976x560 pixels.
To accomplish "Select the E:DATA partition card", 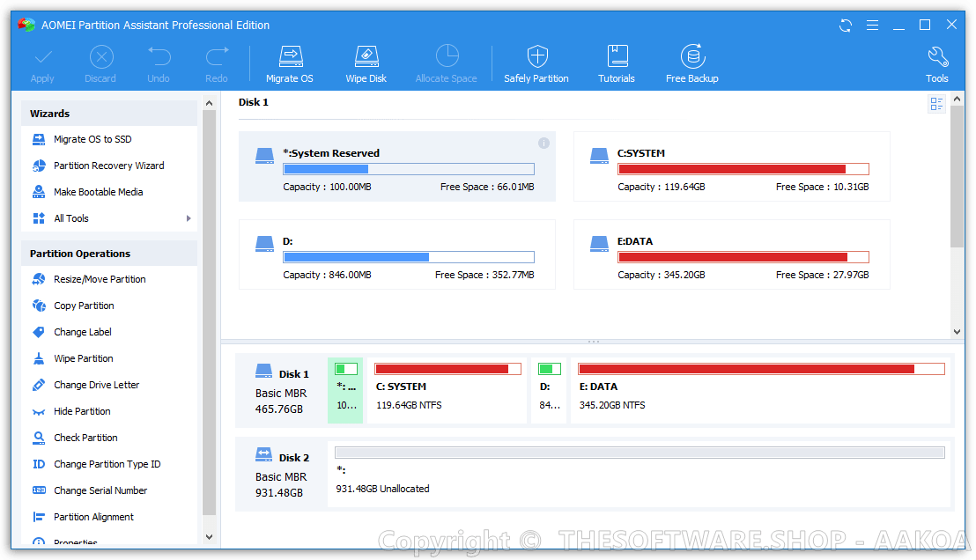I will [731, 254].
